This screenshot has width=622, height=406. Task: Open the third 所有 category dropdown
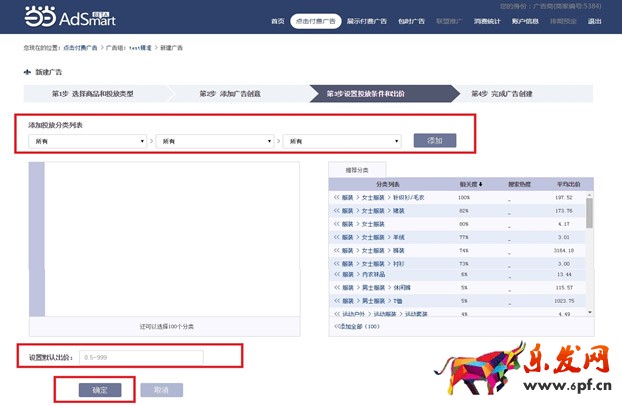pos(342,141)
